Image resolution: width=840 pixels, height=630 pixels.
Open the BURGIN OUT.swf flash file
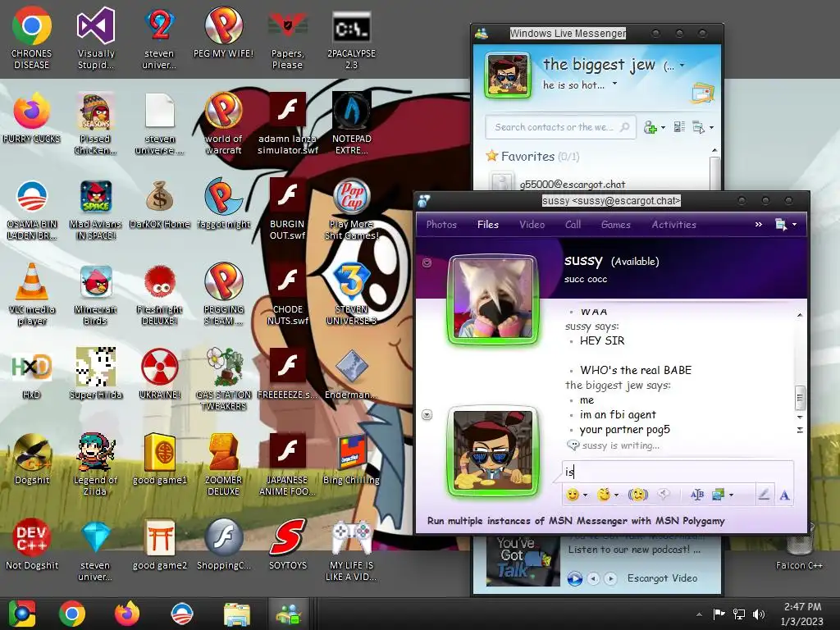(287, 209)
